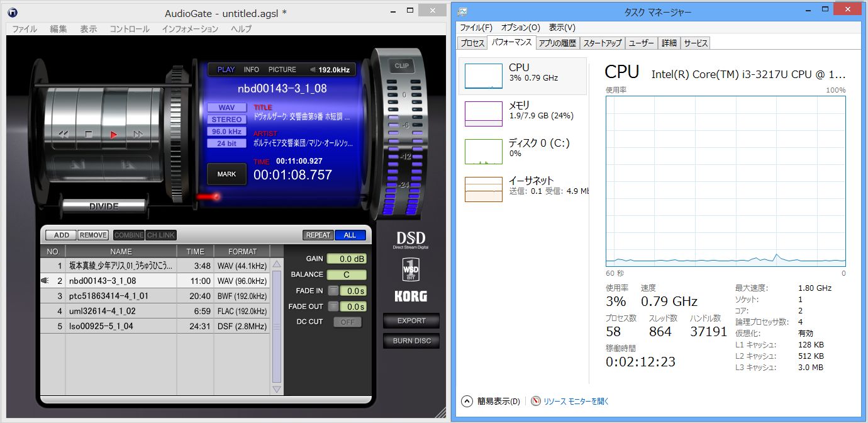Toggle the DC CUT OFF switch
This screenshot has width=868, height=423.
(x=347, y=322)
